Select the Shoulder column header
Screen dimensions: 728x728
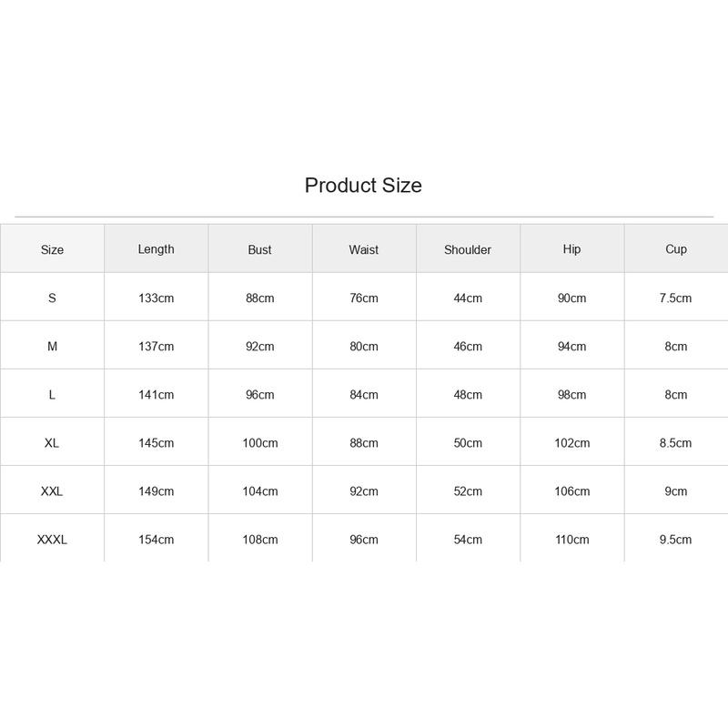(468, 249)
